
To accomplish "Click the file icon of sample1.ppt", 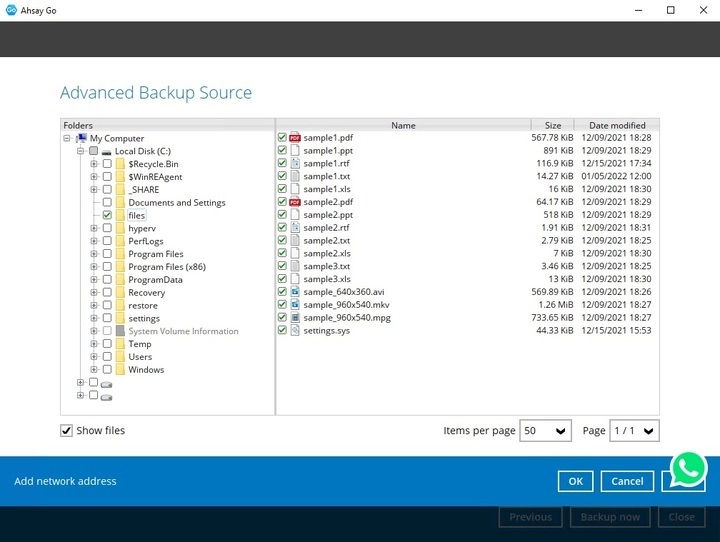I will tap(295, 150).
